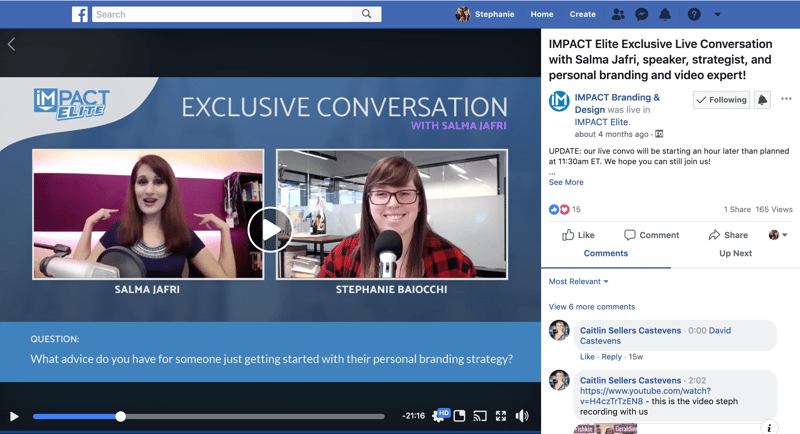
Task: Play video with bottom-left play icon
Action: pyautogui.click(x=14, y=416)
